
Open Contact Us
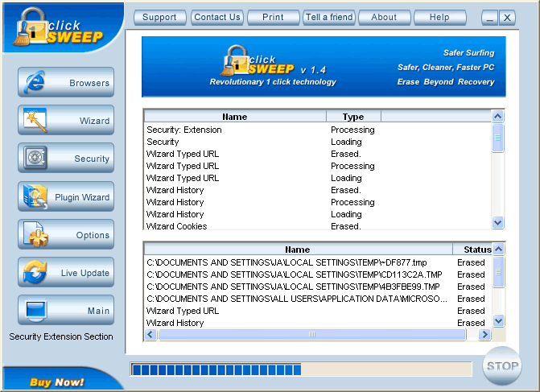point(217,17)
